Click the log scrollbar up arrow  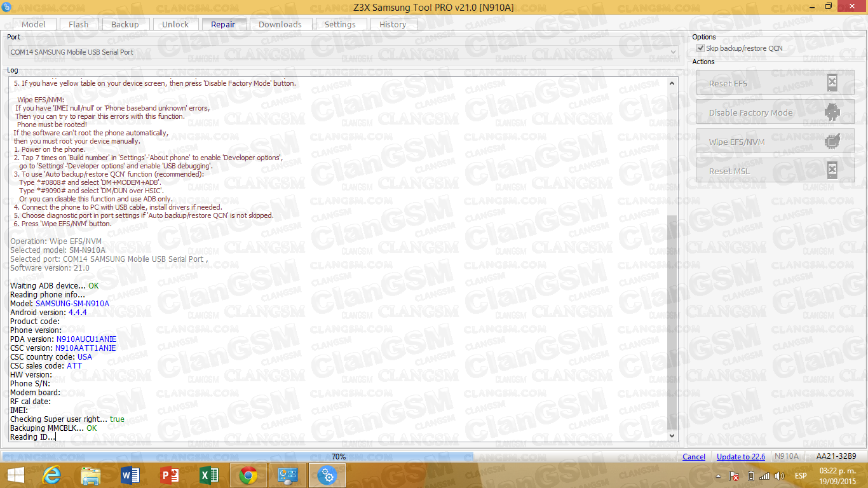pyautogui.click(x=672, y=83)
